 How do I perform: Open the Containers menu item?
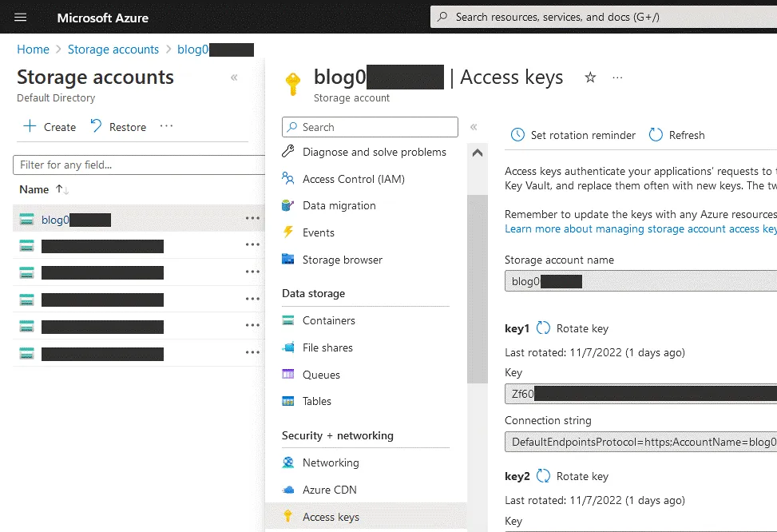[x=328, y=320]
